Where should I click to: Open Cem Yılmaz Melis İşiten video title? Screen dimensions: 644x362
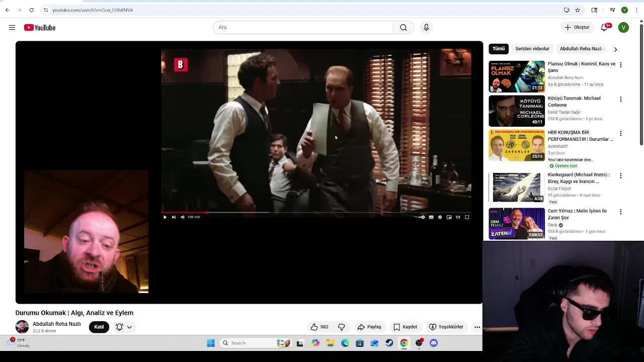click(x=578, y=214)
